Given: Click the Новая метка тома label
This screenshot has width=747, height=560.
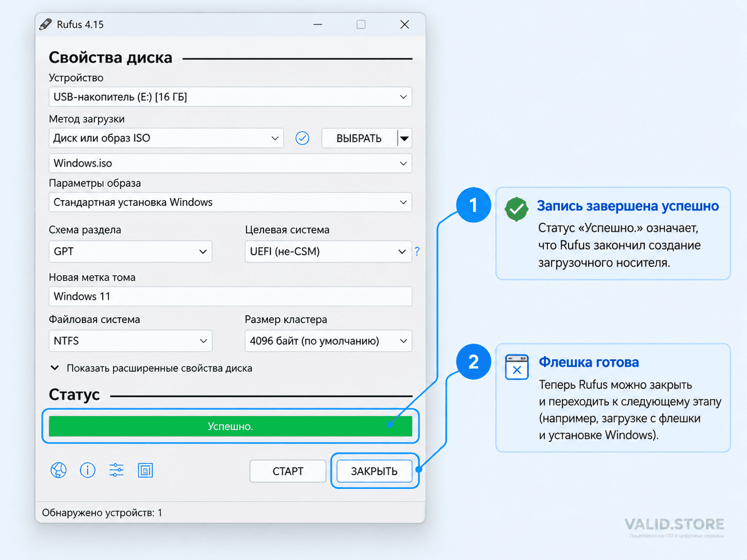Looking at the screenshot, I should coord(92,277).
